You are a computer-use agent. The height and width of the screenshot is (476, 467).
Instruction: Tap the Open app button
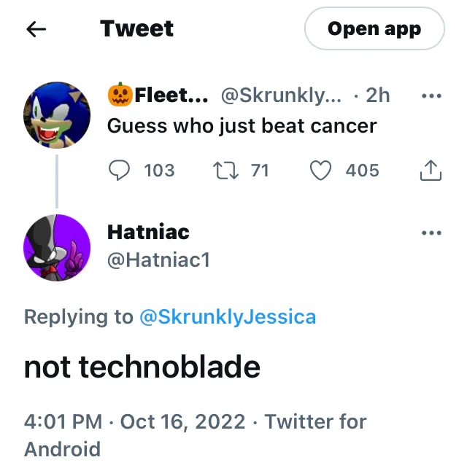click(x=374, y=29)
